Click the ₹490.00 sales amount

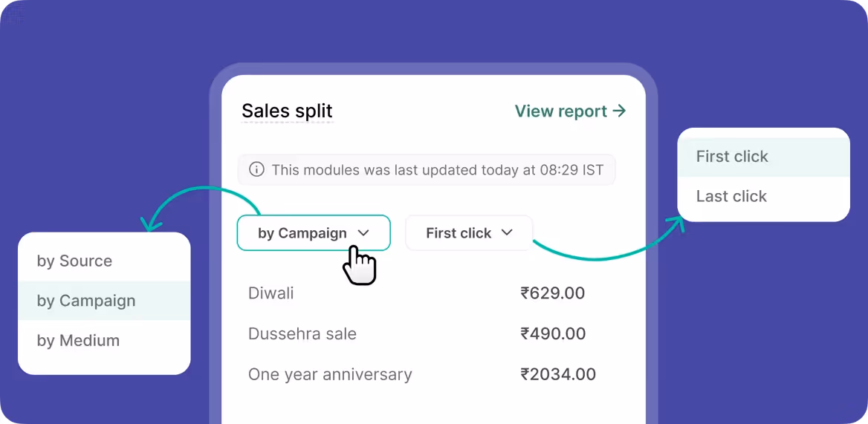click(553, 334)
